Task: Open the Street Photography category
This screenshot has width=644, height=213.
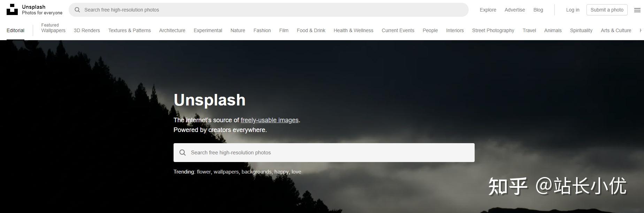Action: point(493,30)
